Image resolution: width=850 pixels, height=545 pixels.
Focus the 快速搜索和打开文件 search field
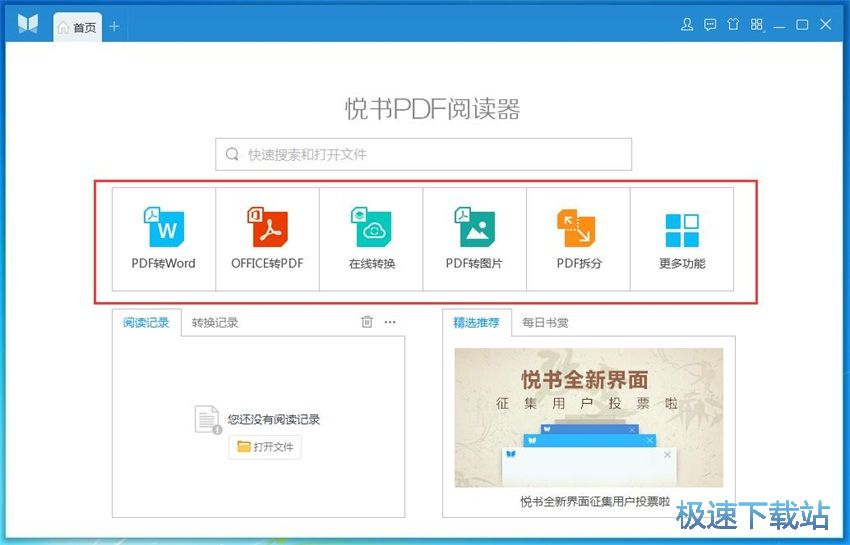(x=423, y=155)
